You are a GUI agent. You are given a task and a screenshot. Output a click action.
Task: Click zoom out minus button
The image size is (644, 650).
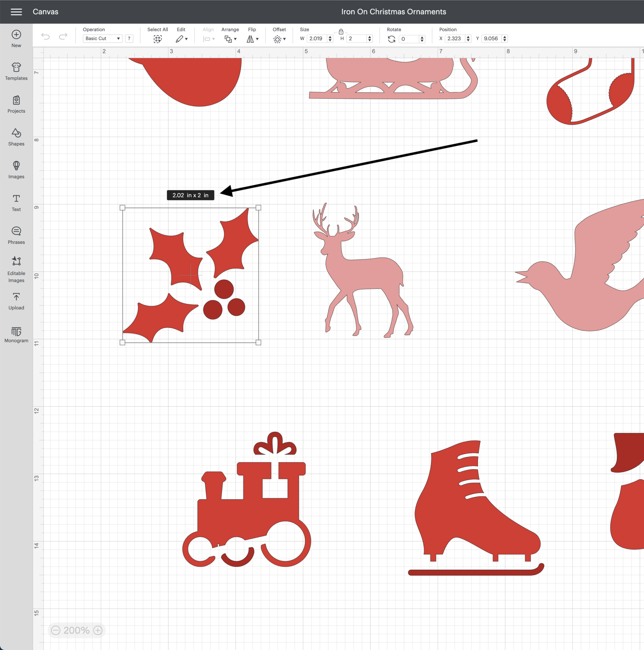[56, 630]
